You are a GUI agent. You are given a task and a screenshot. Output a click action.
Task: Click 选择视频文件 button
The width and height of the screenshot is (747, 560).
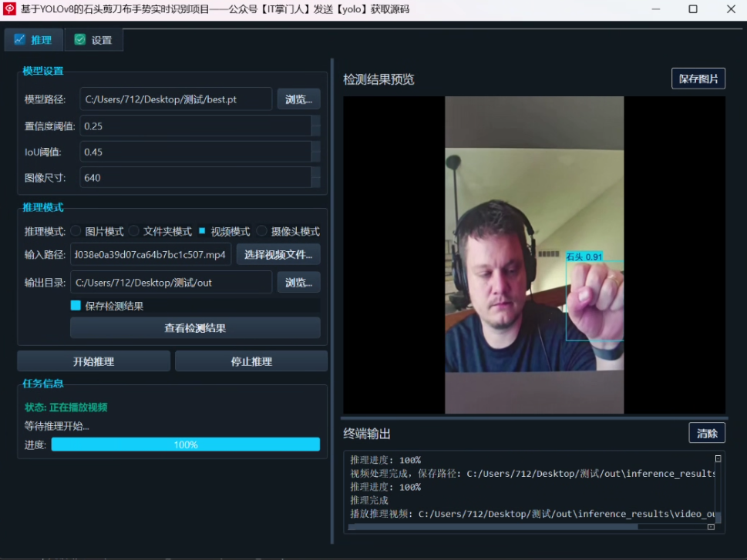coord(278,254)
